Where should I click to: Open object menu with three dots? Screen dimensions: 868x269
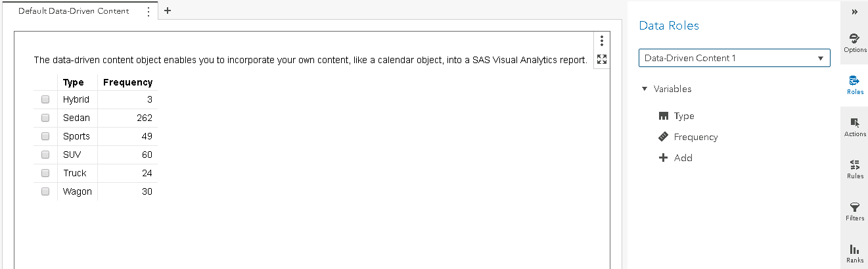(x=601, y=41)
